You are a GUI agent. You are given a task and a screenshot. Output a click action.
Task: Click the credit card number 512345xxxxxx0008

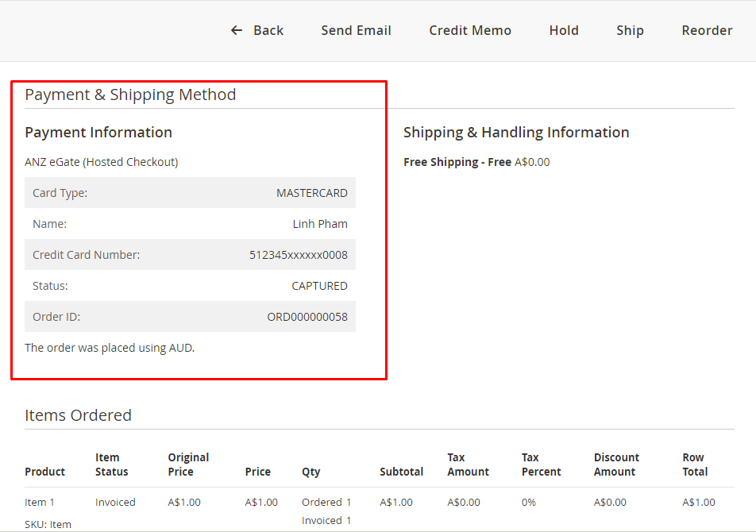click(x=298, y=255)
